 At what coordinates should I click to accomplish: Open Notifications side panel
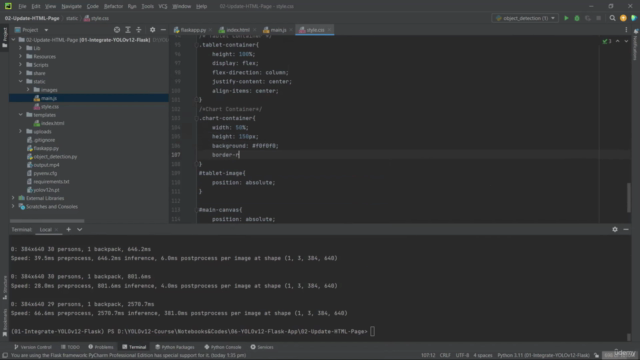click(636, 45)
